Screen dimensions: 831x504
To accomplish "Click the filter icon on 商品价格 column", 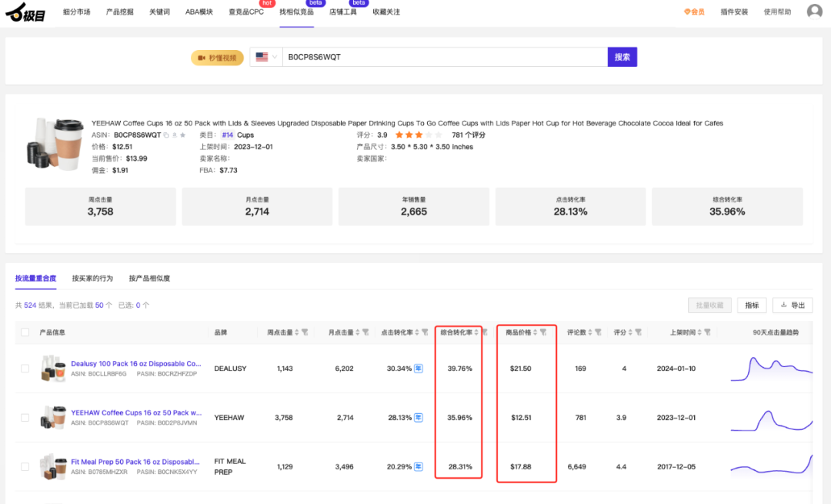I will pos(543,332).
